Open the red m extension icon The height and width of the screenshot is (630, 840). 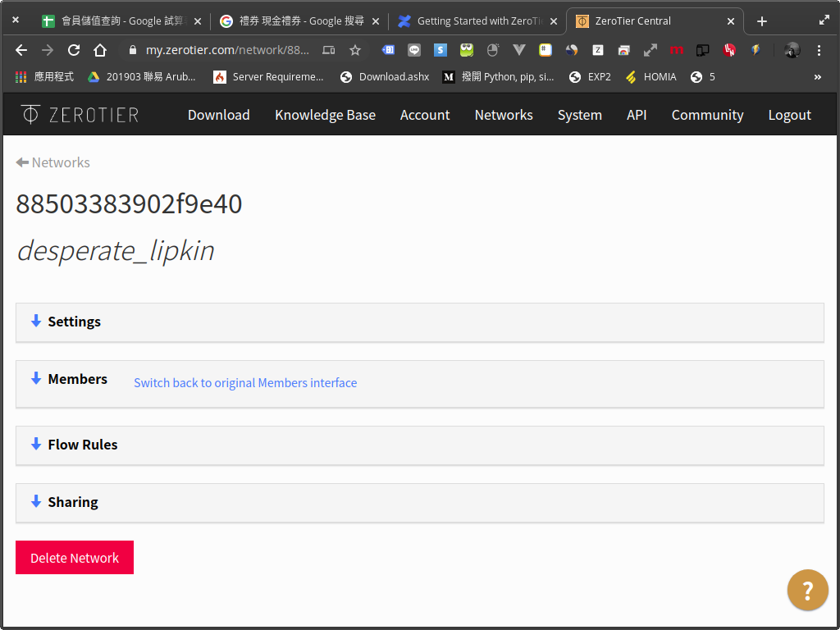click(677, 50)
